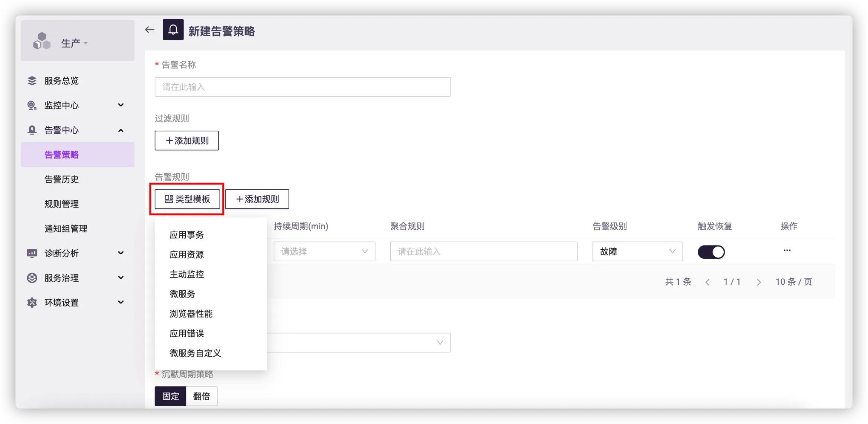The image size is (868, 424).
Task: Click the 类型模板 button
Action: (x=187, y=199)
